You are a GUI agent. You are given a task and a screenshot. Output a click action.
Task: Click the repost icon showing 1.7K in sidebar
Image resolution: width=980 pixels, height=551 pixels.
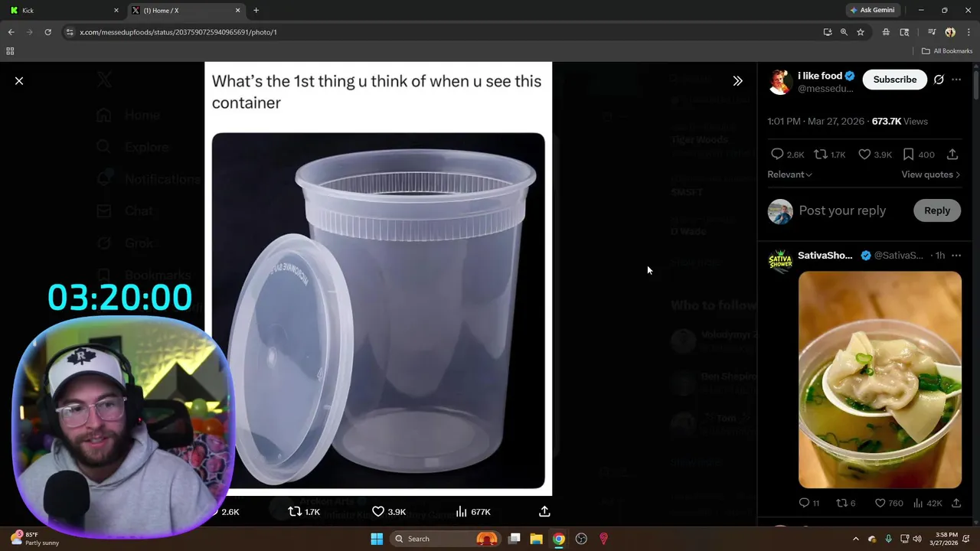click(x=820, y=155)
